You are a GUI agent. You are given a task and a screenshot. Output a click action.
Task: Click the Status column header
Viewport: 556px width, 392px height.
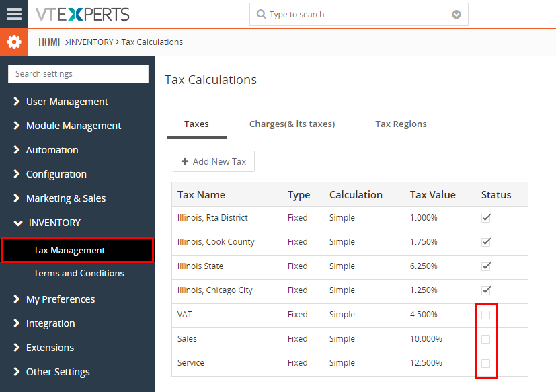pyautogui.click(x=496, y=194)
